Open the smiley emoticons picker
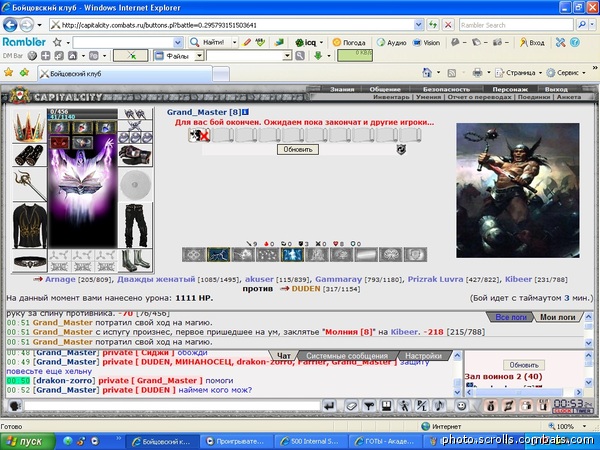 tap(461, 406)
